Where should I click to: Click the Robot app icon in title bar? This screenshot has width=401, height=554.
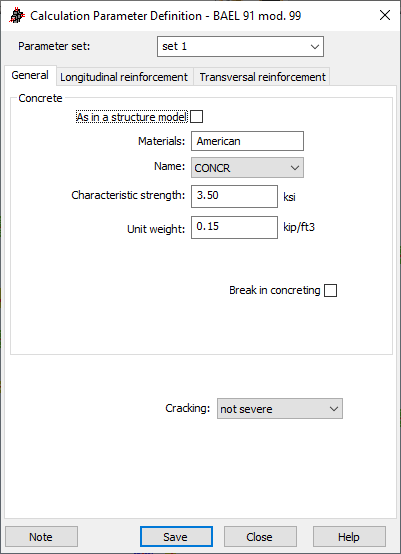(17, 16)
